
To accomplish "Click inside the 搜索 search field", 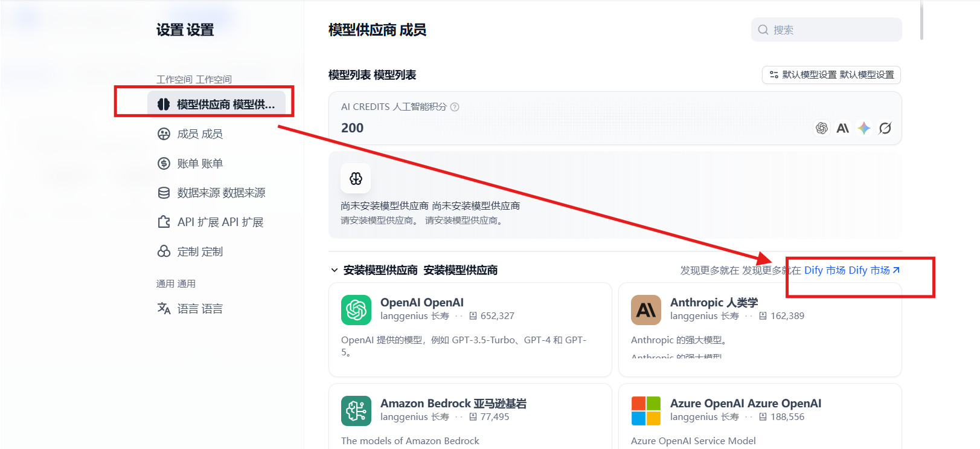I will 826,30.
